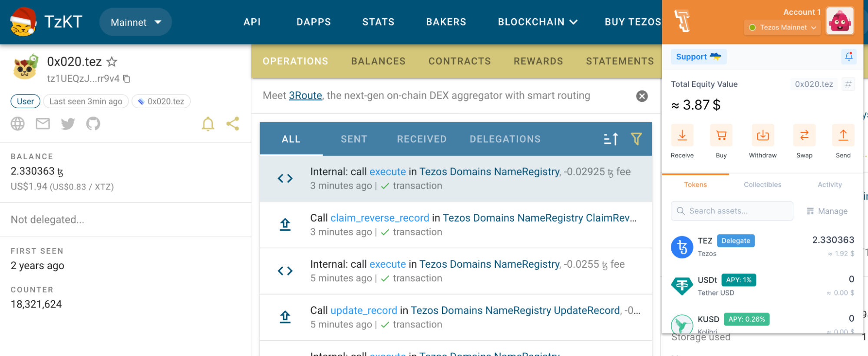Click the Send icon in wallet
The image size is (868, 356).
[843, 136]
